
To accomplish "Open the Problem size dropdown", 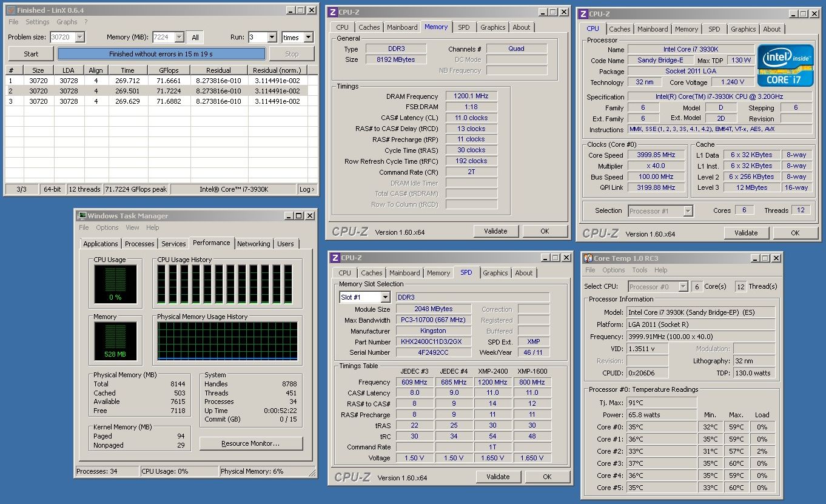I will 79,38.
